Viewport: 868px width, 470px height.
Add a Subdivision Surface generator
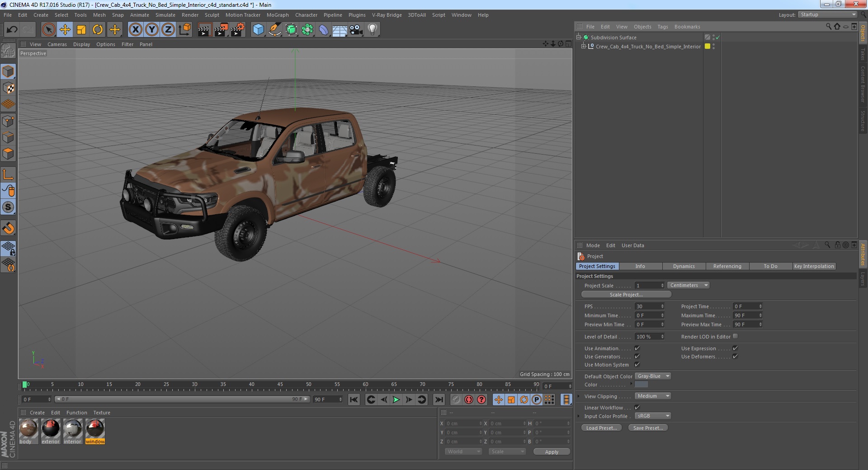pos(291,30)
